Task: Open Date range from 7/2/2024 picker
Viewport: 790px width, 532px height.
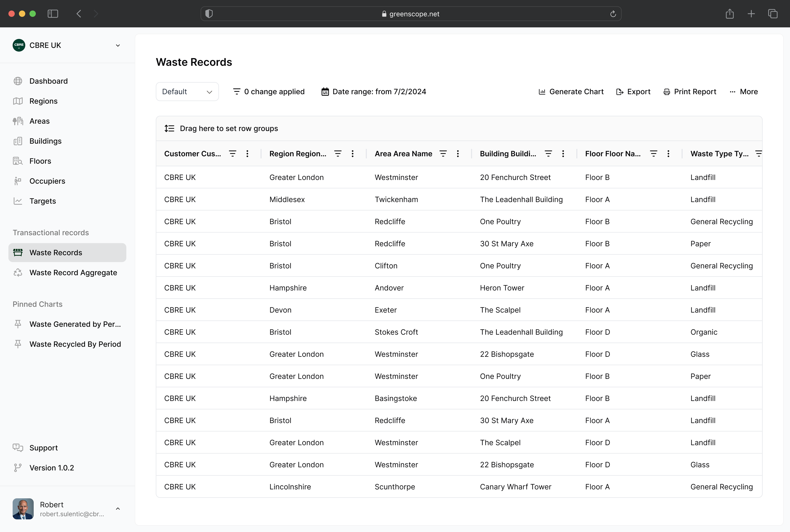Action: [373, 92]
